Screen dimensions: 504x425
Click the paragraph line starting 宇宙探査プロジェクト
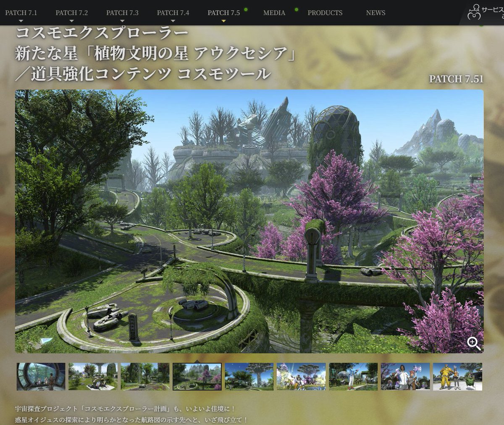pyautogui.click(x=125, y=409)
